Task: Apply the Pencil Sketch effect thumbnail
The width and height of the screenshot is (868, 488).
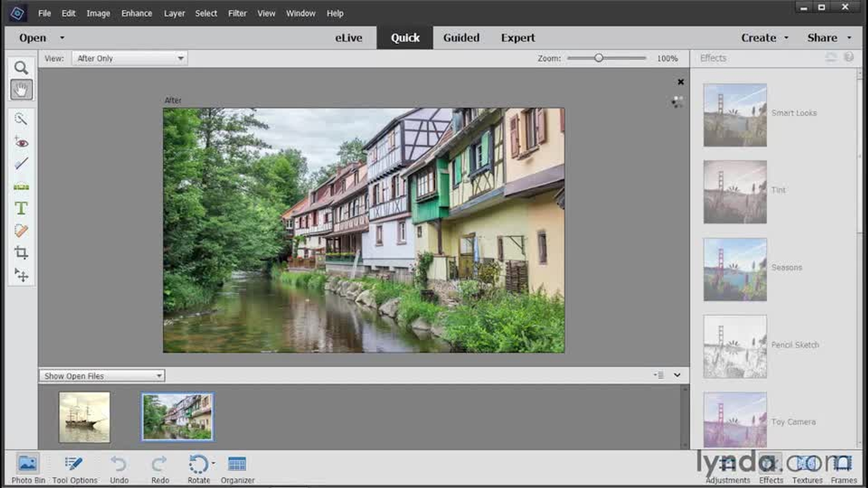Action: click(x=735, y=347)
